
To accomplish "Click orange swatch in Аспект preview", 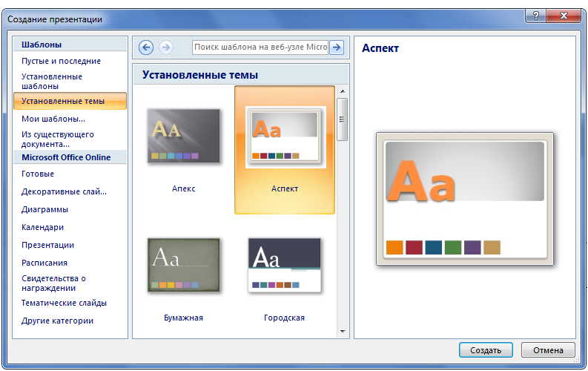I will pyautogui.click(x=394, y=248).
